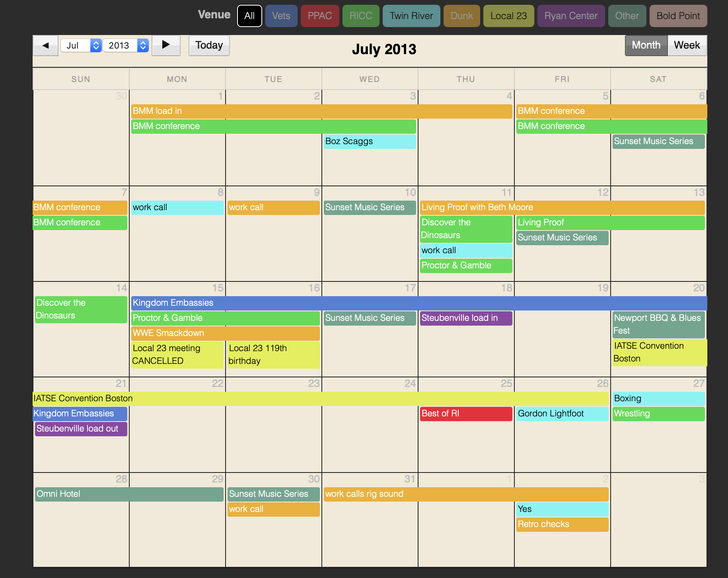Viewport: 728px width, 578px height.
Task: Filter calendar by Local 23
Action: pos(508,16)
